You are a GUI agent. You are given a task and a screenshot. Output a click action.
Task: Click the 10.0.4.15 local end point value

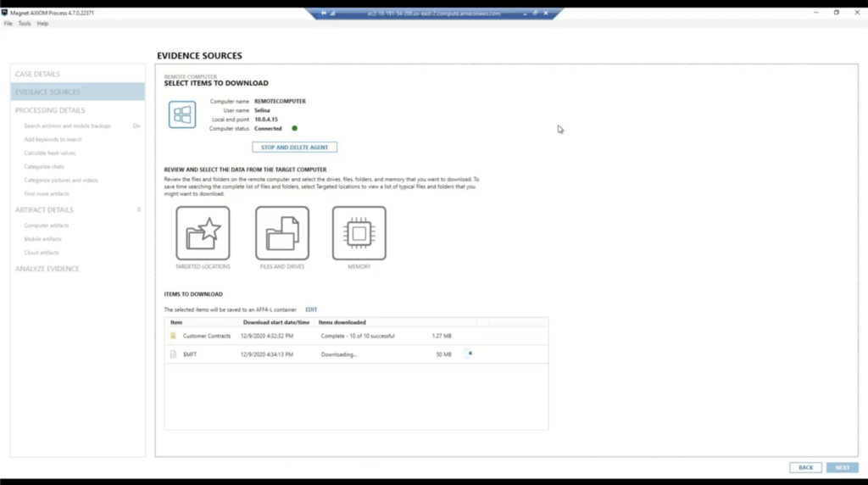265,120
